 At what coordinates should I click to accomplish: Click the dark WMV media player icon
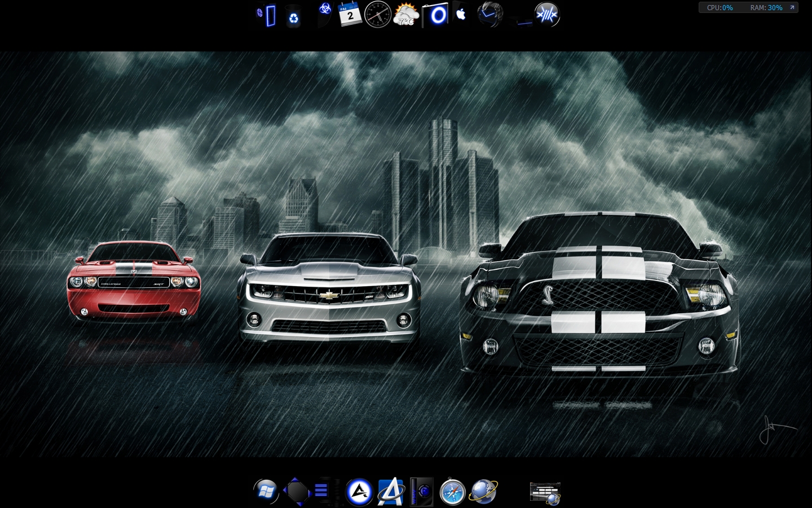pos(422,492)
